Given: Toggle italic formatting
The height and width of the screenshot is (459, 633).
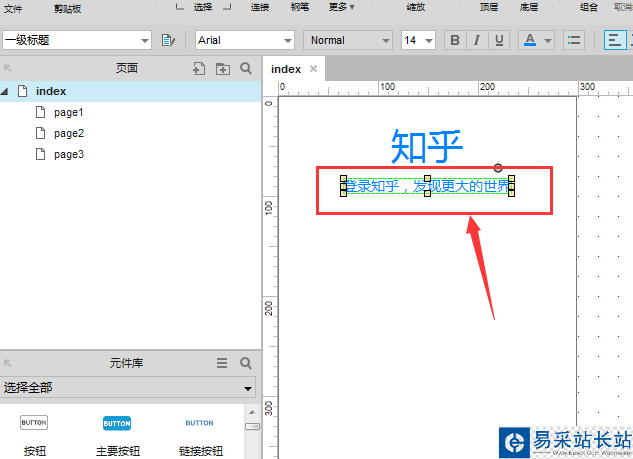Looking at the screenshot, I should (x=477, y=40).
